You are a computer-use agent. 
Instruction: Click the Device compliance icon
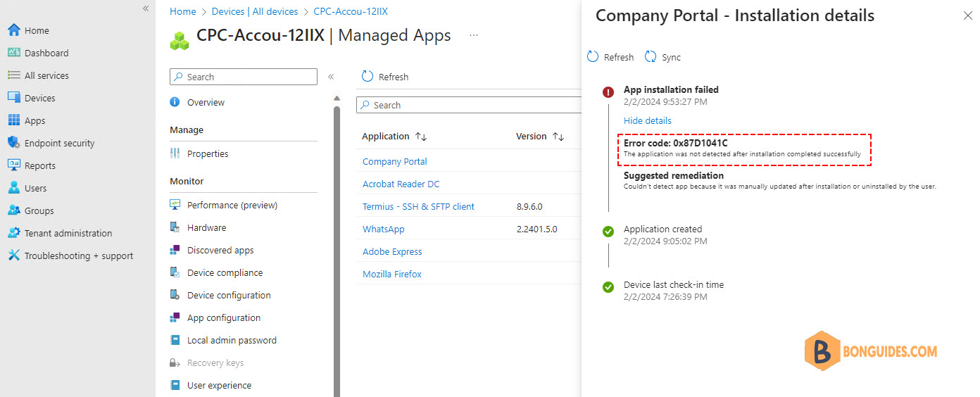coord(175,272)
